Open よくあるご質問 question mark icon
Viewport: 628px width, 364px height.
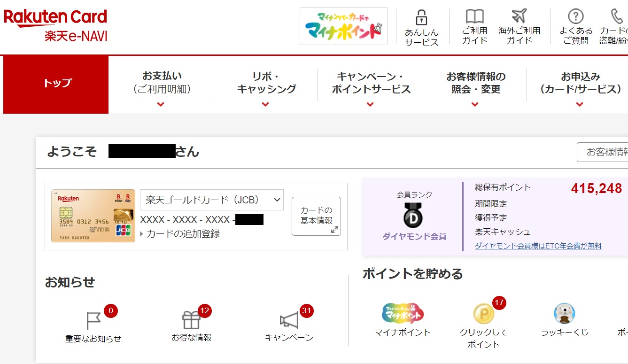(x=575, y=16)
